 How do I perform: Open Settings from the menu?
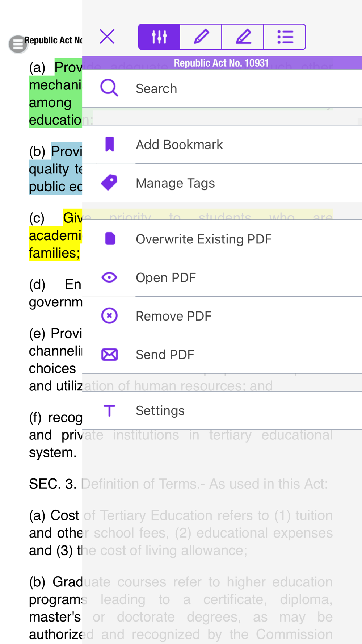click(x=222, y=410)
